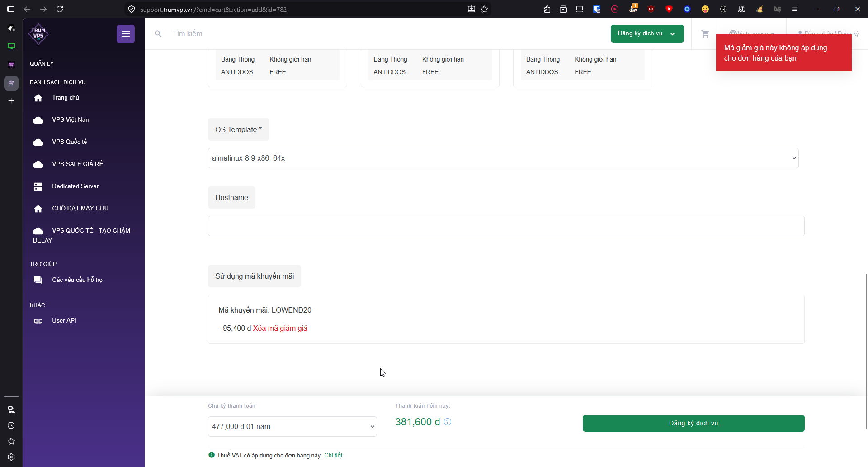Open VAT Chi tiết link
Viewport: 868px width, 467px height.
[x=333, y=455]
